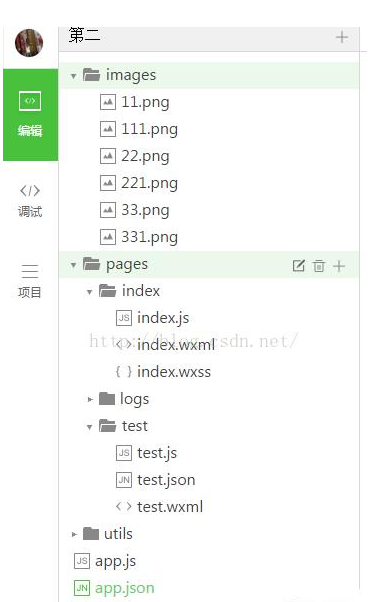Collapse the images folder

pos(73,76)
